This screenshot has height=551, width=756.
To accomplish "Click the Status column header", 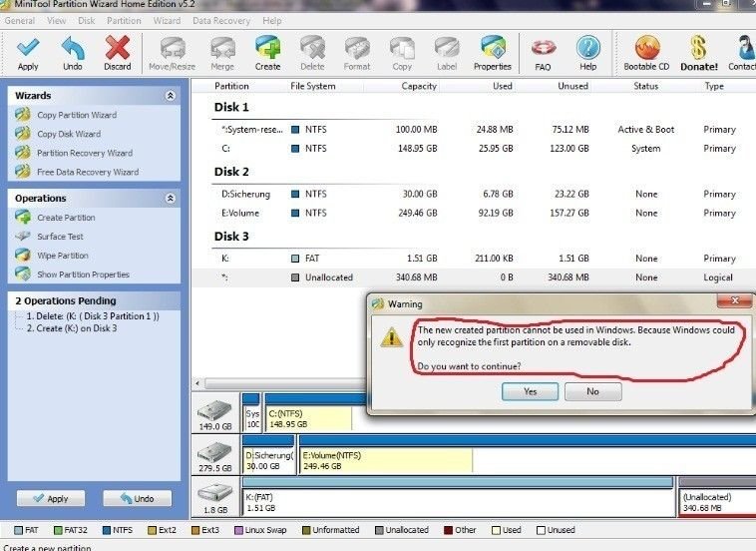I will pos(645,86).
